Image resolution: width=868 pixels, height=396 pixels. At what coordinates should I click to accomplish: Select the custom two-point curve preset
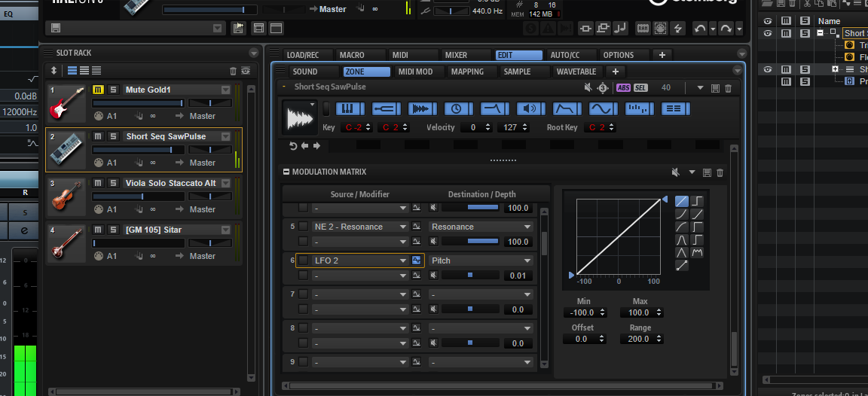(x=682, y=266)
